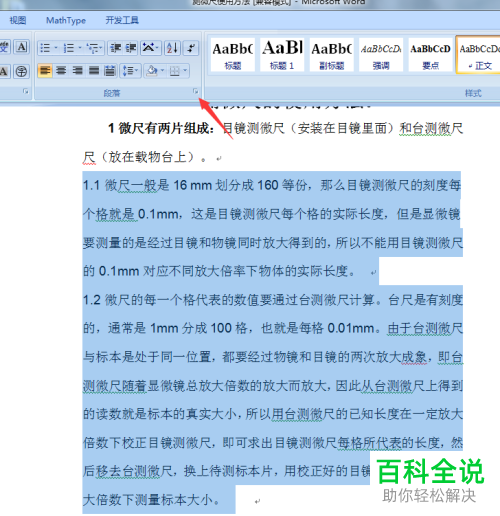Apply borders to selection
500x516 pixels.
175,71
